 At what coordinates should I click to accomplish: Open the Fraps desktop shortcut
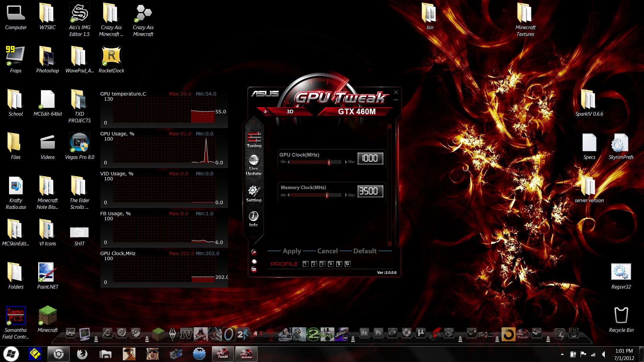click(x=15, y=59)
